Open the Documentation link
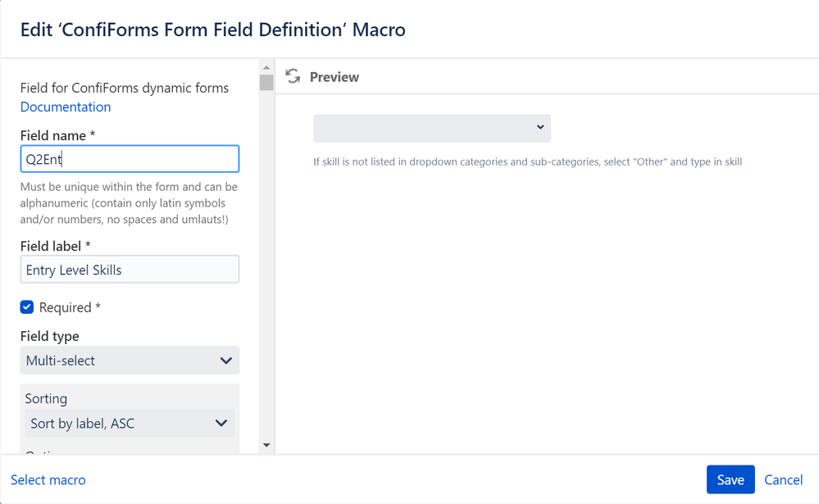Viewport: 819px width, 504px height. tap(66, 107)
